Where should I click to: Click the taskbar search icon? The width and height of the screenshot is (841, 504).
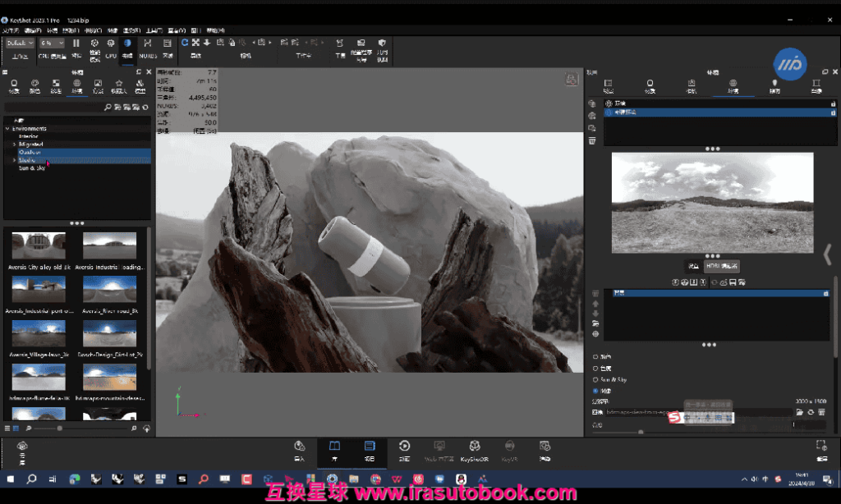[x=32, y=479]
